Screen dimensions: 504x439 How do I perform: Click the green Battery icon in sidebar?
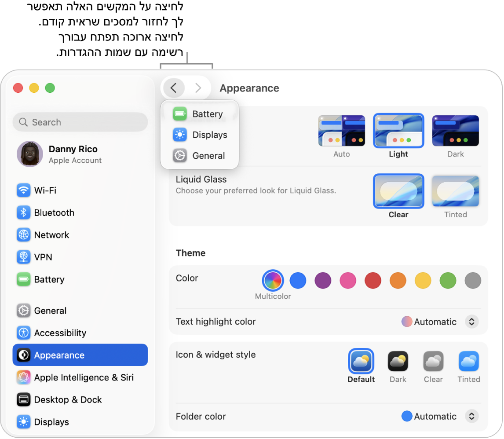(23, 279)
